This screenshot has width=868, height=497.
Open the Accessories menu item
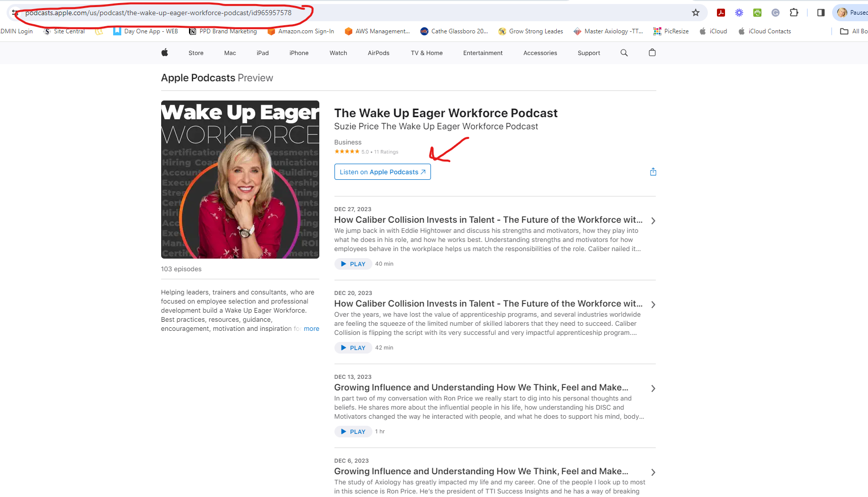(540, 53)
